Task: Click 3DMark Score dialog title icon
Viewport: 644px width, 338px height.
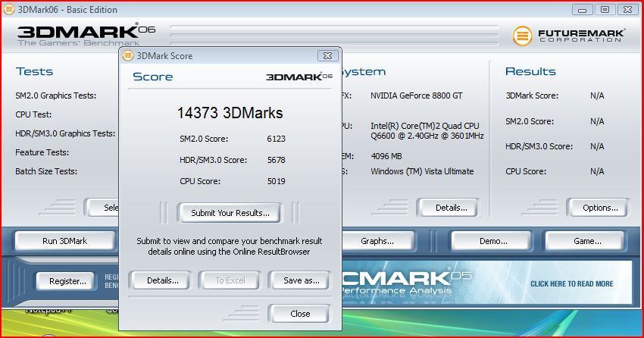Action: click(128, 55)
